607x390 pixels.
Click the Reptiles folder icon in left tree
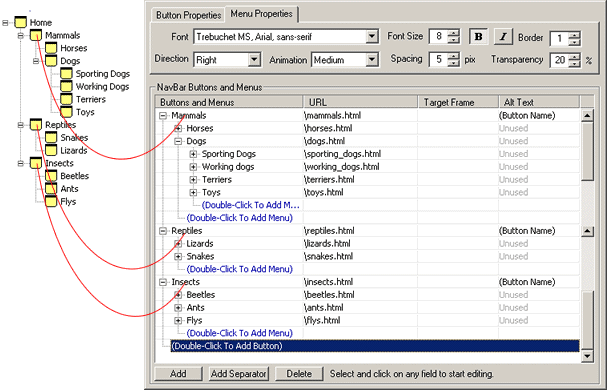(x=36, y=125)
